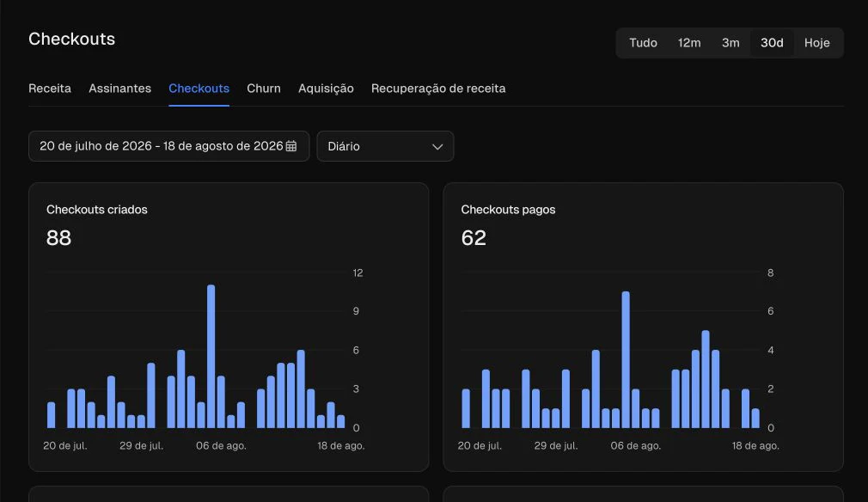Expand the Diário interval dropdown chevron

coord(437,147)
